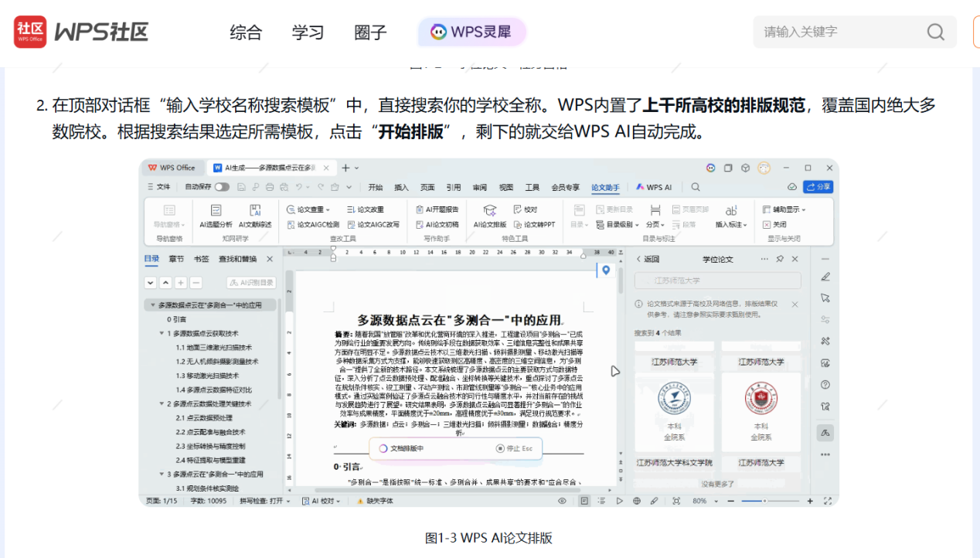Click the AI选题分析 tool
The height and width of the screenshot is (558, 980).
[x=216, y=216]
